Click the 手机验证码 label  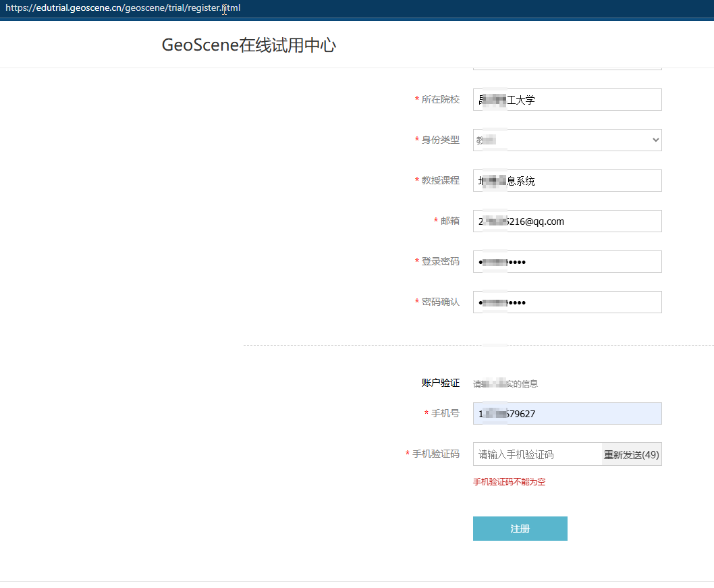[x=436, y=454]
